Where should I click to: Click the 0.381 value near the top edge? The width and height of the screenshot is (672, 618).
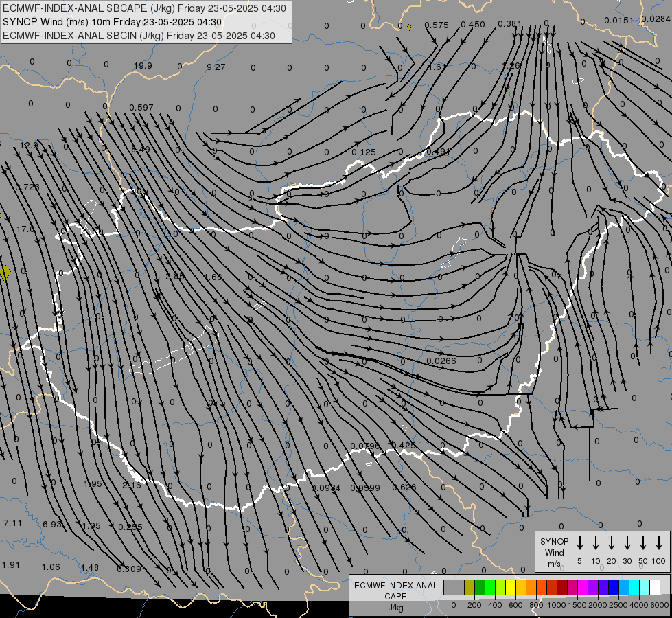click(509, 23)
